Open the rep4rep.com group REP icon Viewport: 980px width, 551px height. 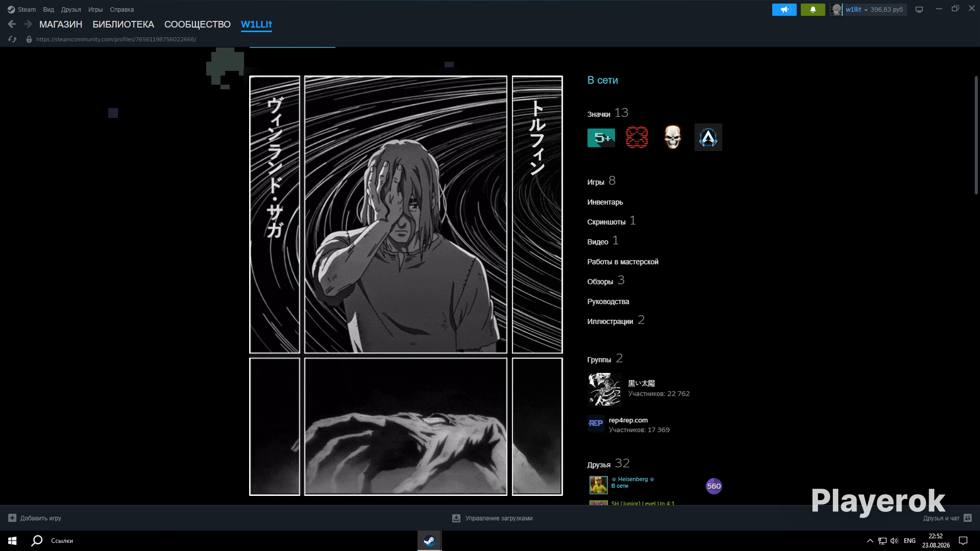tap(596, 423)
